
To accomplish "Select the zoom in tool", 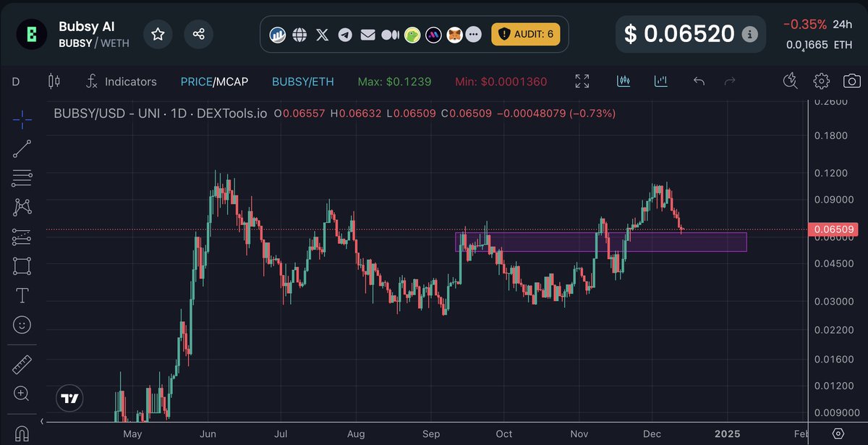I will (22, 394).
